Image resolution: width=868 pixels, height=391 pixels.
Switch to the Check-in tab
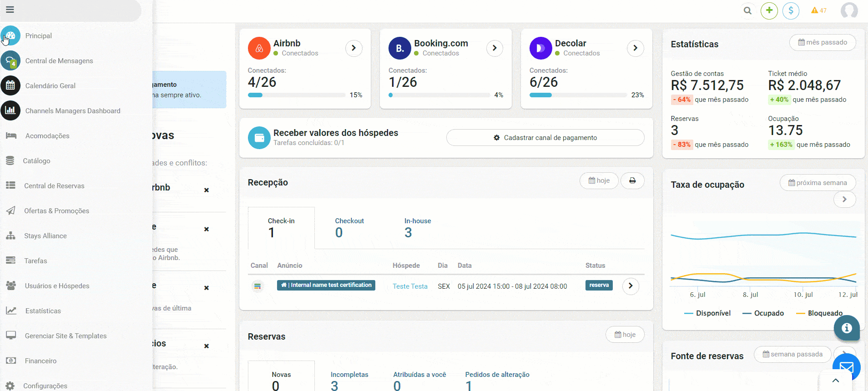[281, 228]
